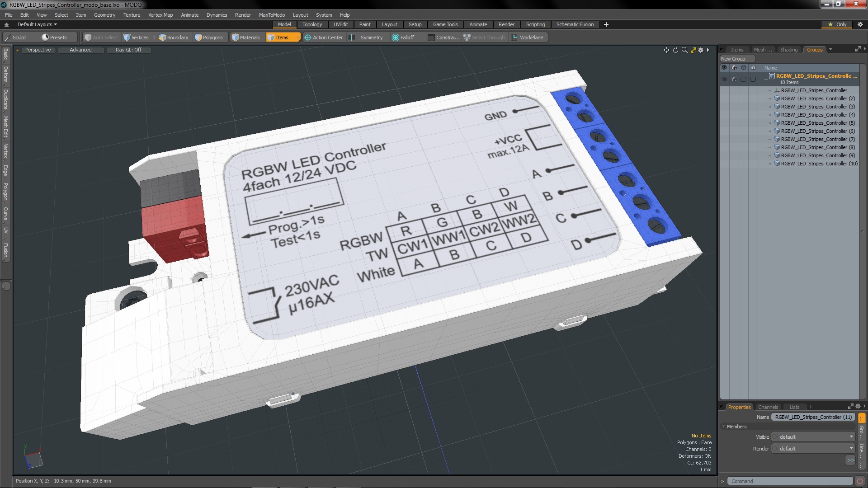868x488 pixels.
Task: Toggle render camera icon for the group
Action: click(734, 79)
